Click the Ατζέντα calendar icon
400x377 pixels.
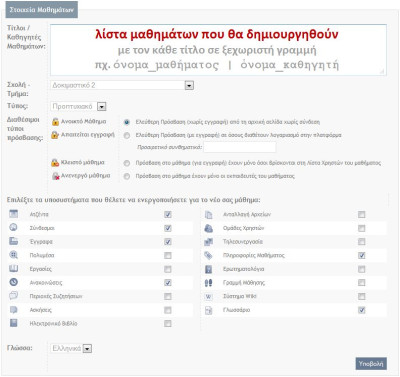pyautogui.click(x=13, y=214)
